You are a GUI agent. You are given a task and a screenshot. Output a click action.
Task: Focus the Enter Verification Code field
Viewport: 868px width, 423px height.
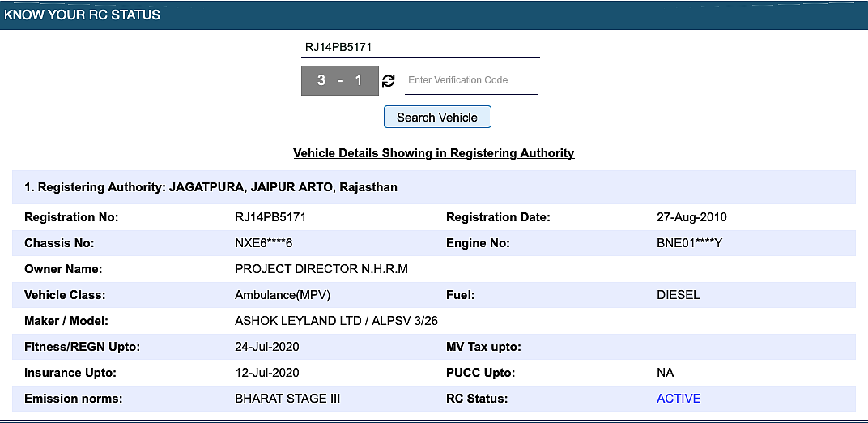(x=471, y=80)
